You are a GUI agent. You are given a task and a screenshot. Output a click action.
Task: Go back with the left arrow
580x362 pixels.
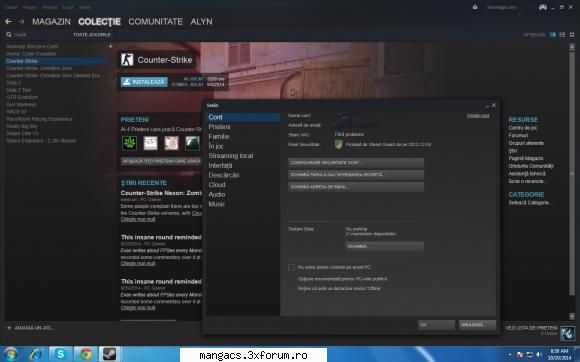point(8,22)
